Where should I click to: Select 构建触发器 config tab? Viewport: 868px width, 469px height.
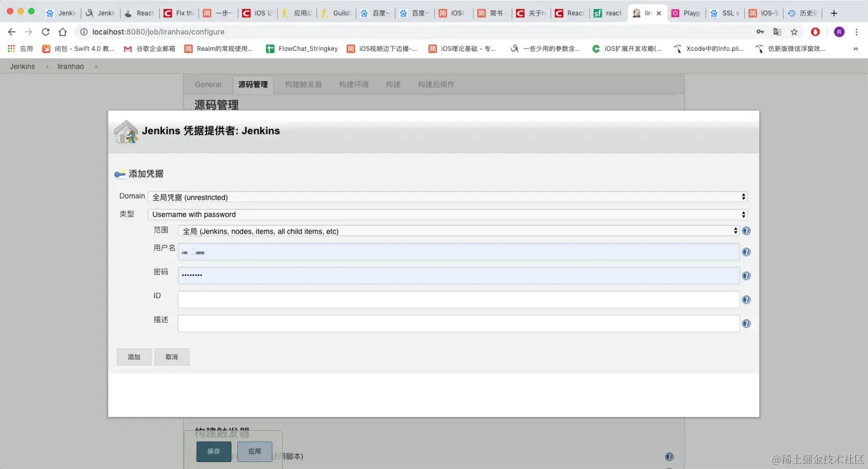pyautogui.click(x=303, y=84)
